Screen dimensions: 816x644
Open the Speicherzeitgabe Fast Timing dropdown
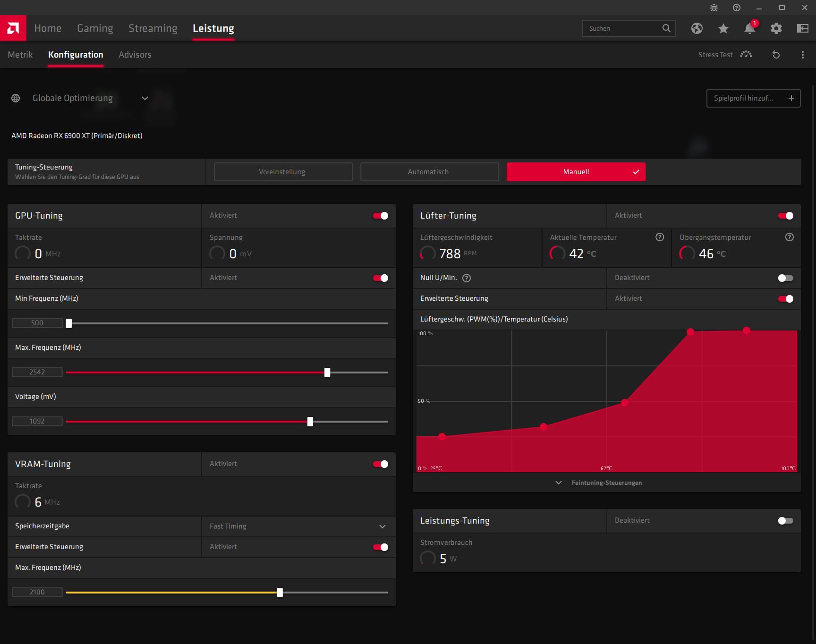(298, 526)
